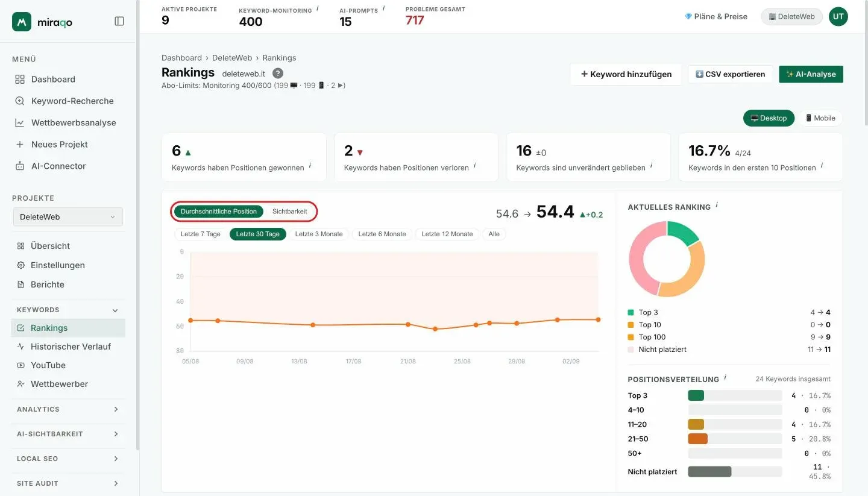
Task: Click pink Nicht platziert legend swatch
Action: pyautogui.click(x=631, y=350)
